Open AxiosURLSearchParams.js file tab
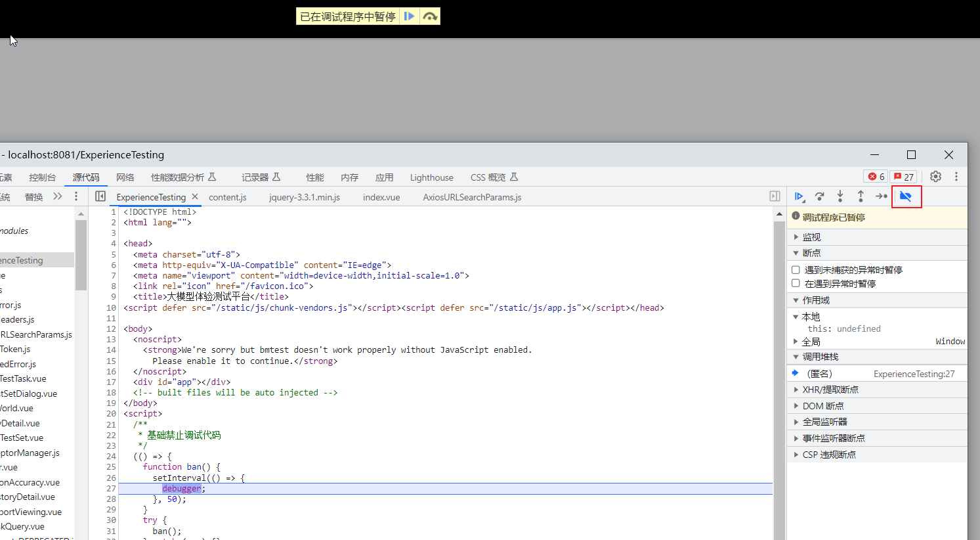This screenshot has width=980, height=540. pos(472,197)
